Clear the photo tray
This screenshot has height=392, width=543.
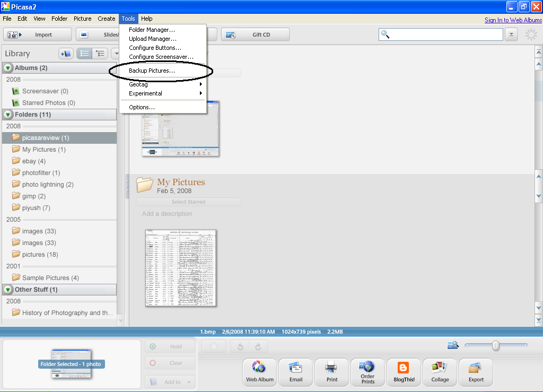(170, 363)
